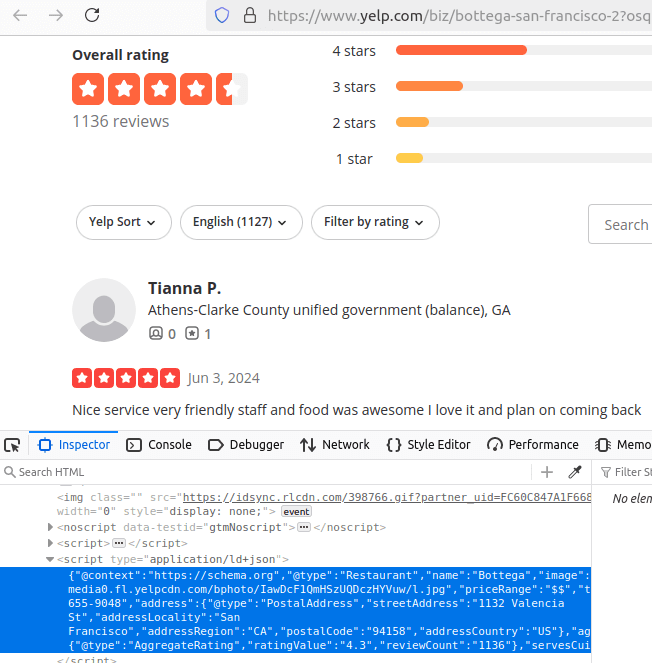Switch to the Style Editor tab
This screenshot has height=663, width=652.
pyautogui.click(x=428, y=445)
